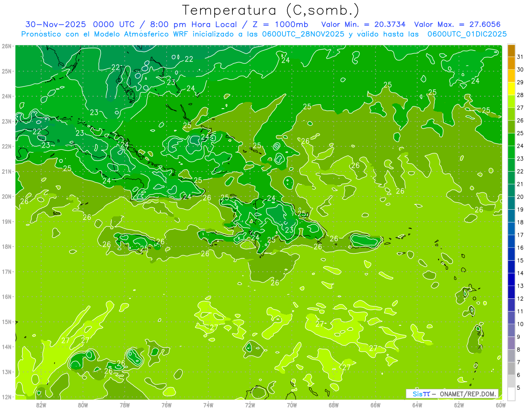Click the blue swatch between 16 and 17
This screenshot has width=532, height=411.
click(511, 241)
